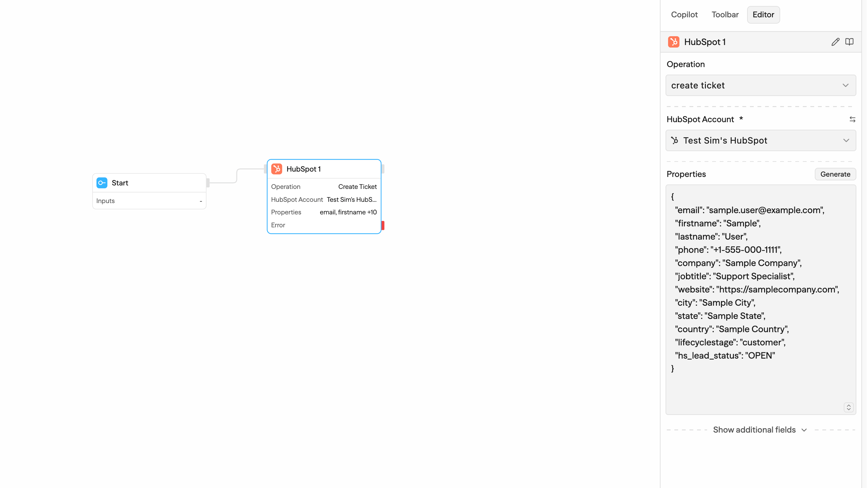Click the "country": "Sample Country" line
This screenshot has height=488, width=868.
pos(732,329)
